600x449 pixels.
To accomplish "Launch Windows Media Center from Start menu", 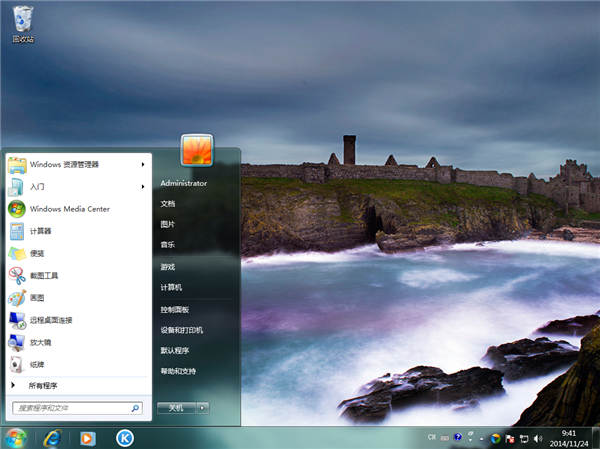I will (x=69, y=209).
